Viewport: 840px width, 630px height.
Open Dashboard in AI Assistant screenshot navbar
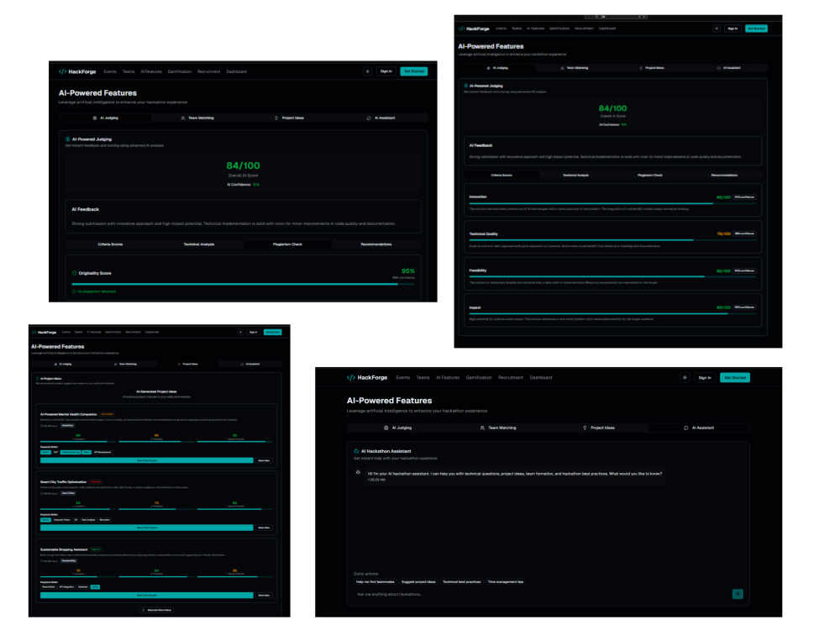coord(540,378)
